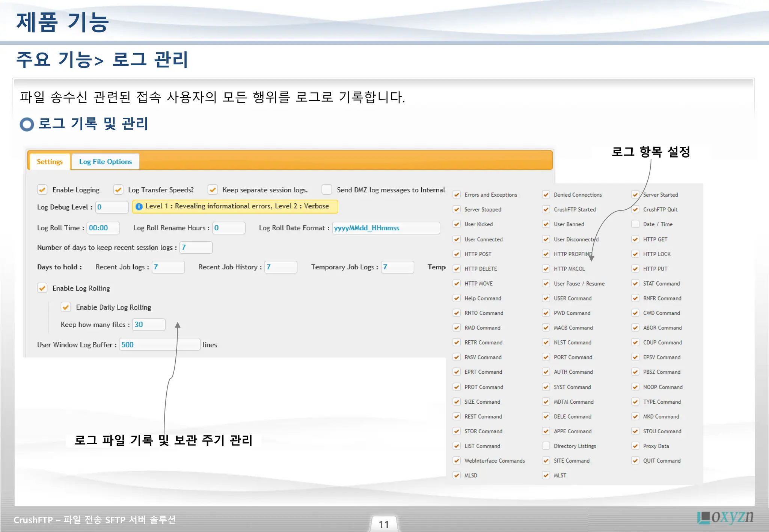Toggle the Proxy Data checkbox
The width and height of the screenshot is (769, 532).
tap(635, 446)
